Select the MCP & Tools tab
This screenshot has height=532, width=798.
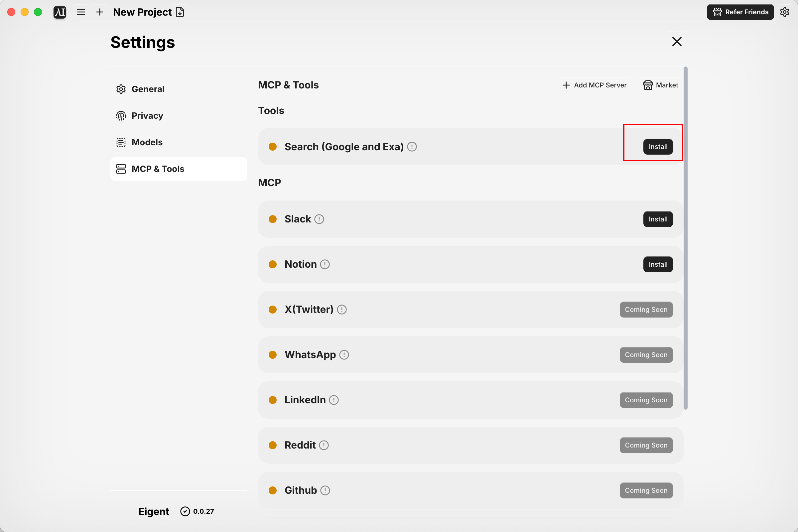point(179,169)
